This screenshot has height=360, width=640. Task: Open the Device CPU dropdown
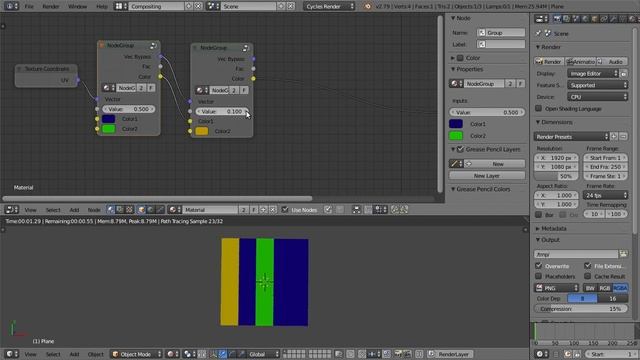[x=598, y=97]
